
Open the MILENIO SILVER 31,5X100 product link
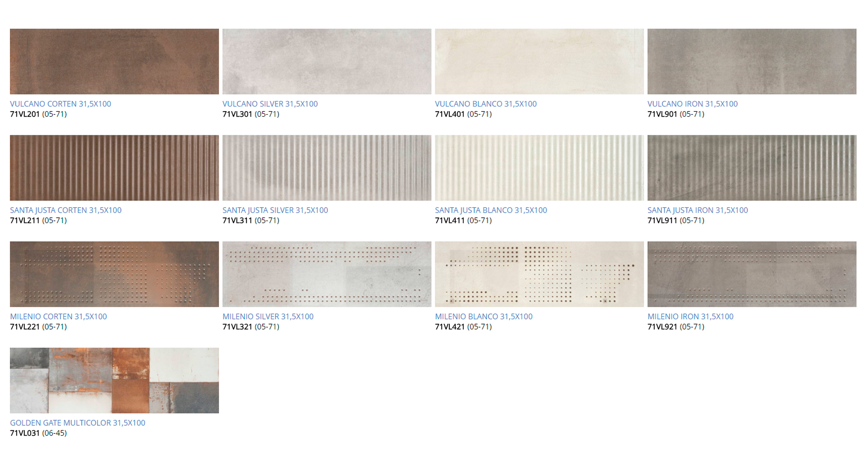click(268, 316)
